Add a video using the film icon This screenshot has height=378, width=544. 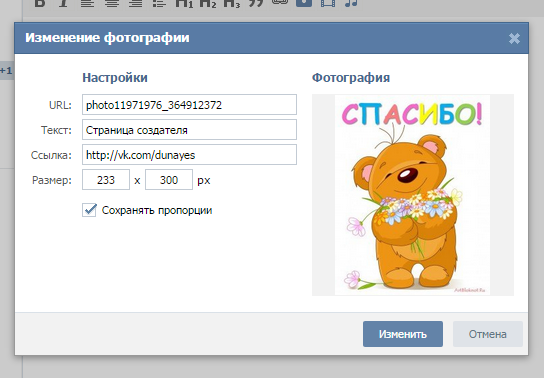point(328,3)
